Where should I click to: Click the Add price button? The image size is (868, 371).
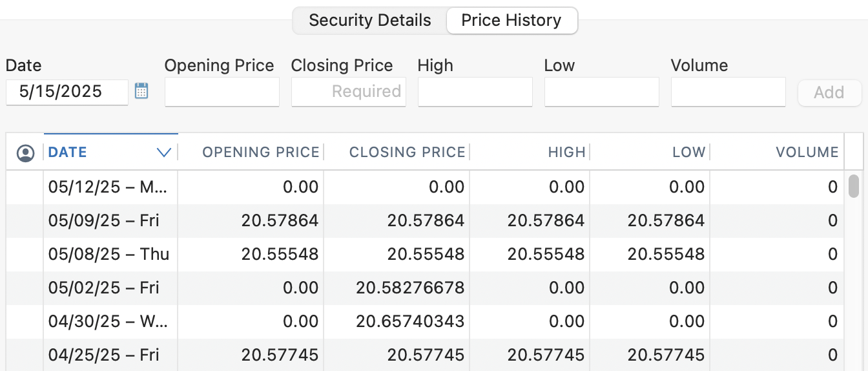tap(829, 92)
